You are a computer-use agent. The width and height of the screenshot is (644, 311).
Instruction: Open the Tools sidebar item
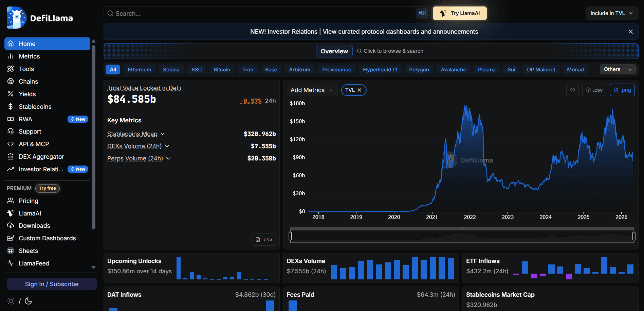coord(47,69)
